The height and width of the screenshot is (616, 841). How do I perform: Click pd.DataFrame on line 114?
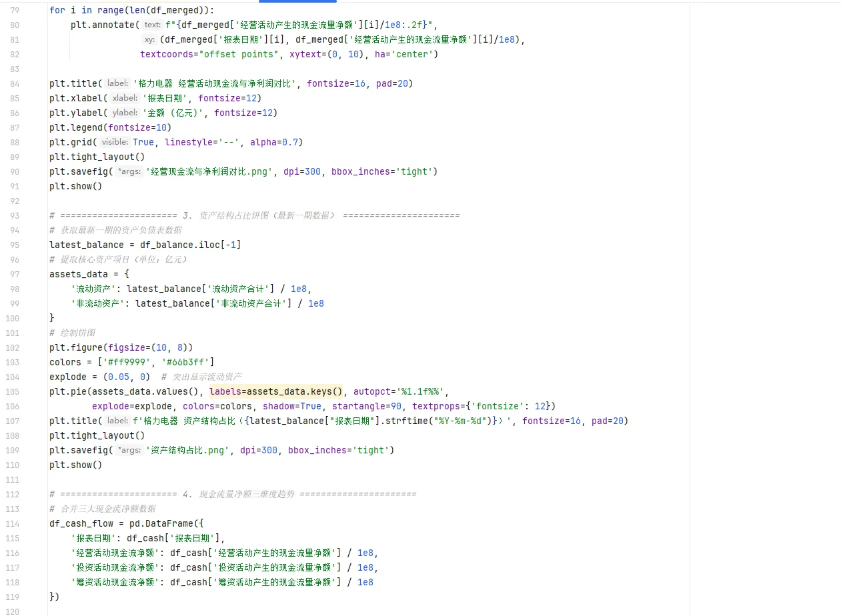click(x=161, y=524)
